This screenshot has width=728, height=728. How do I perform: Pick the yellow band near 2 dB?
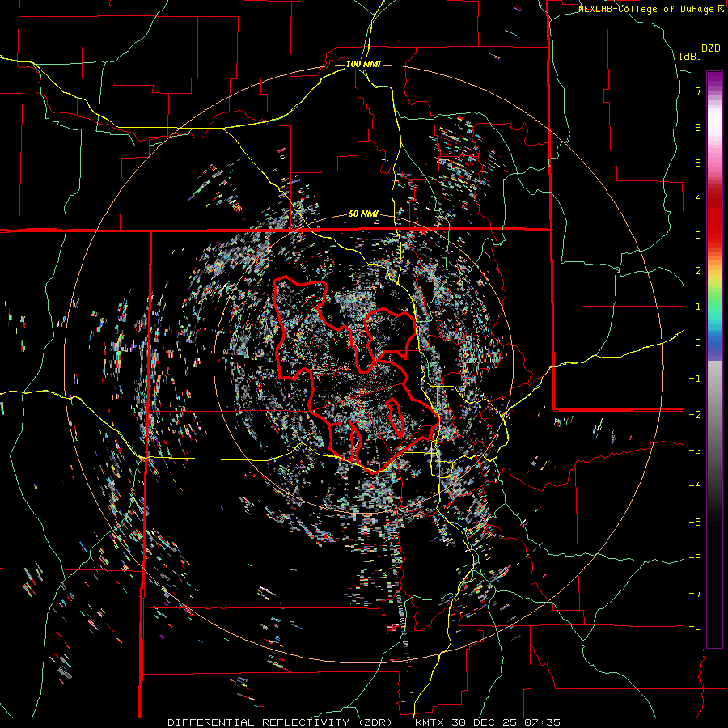714,274
